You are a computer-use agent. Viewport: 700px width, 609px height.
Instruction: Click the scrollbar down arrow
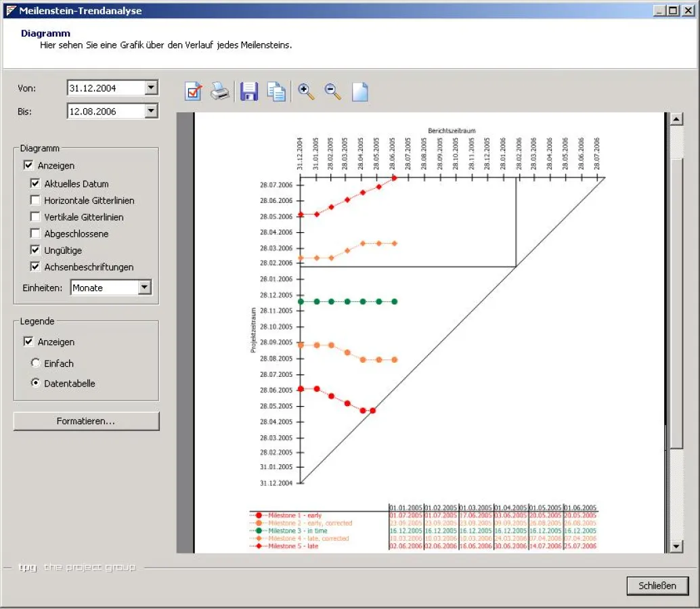coord(676,545)
